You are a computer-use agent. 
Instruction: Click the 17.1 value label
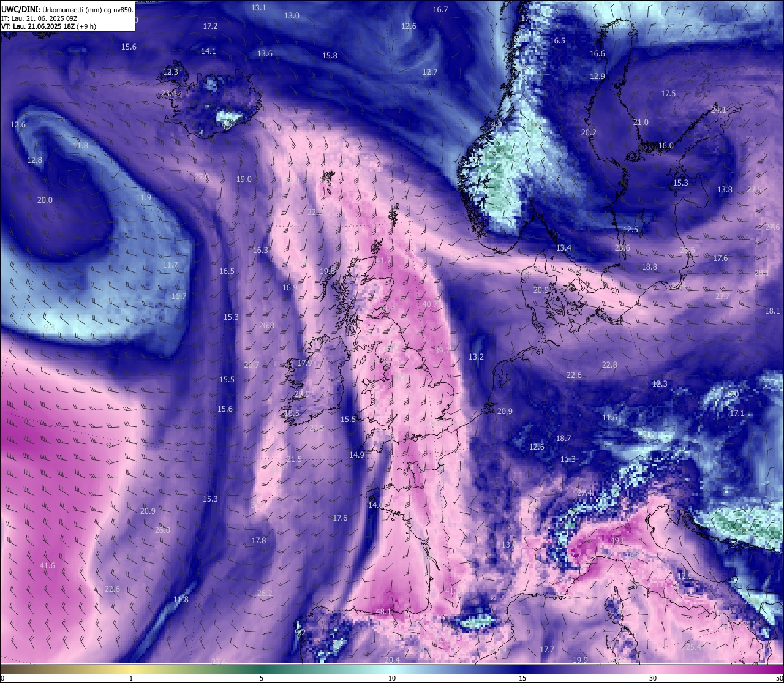click(x=737, y=413)
